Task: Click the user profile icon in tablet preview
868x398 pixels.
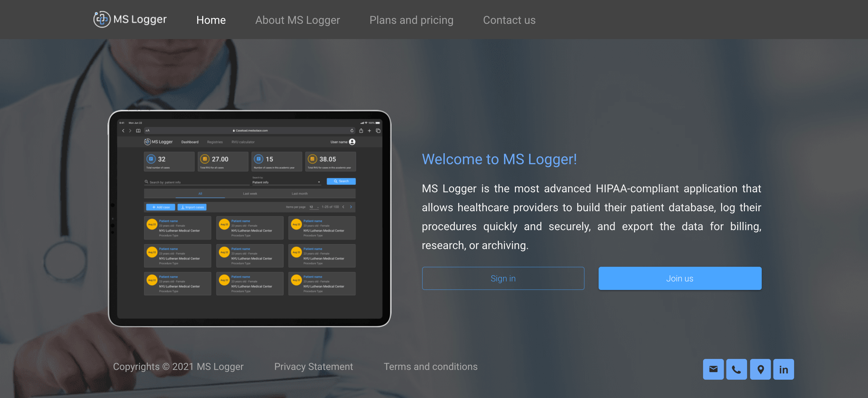Action: [x=352, y=142]
